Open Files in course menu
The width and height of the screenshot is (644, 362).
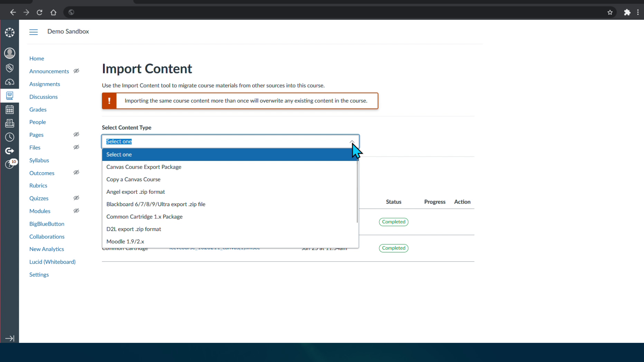coord(35,147)
